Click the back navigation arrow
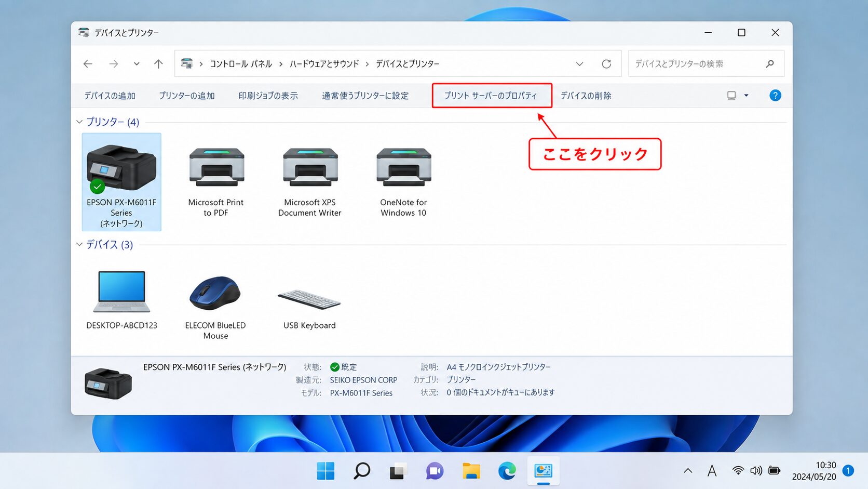The height and width of the screenshot is (489, 868). coord(88,64)
